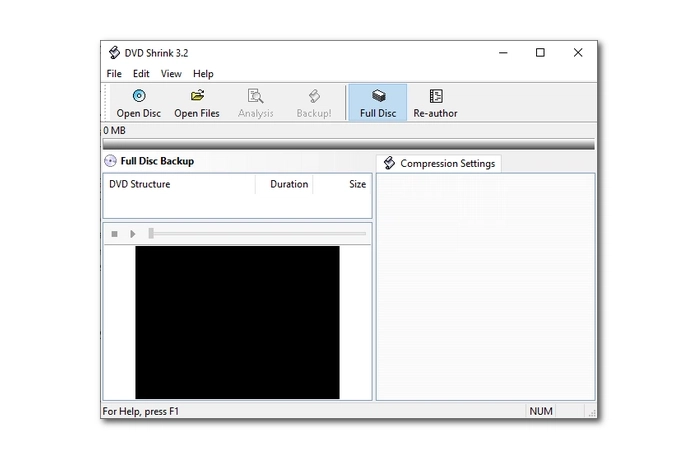Play the video preview
700x460 pixels.
pos(133,234)
